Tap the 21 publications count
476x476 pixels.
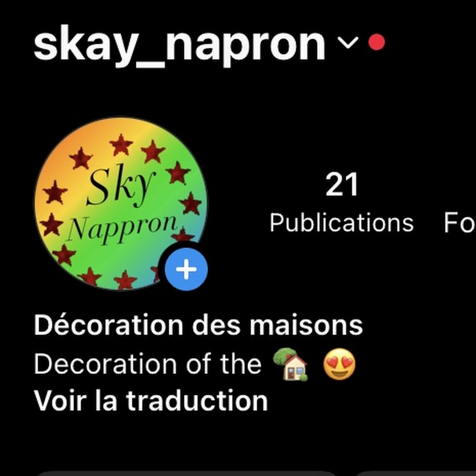[342, 184]
